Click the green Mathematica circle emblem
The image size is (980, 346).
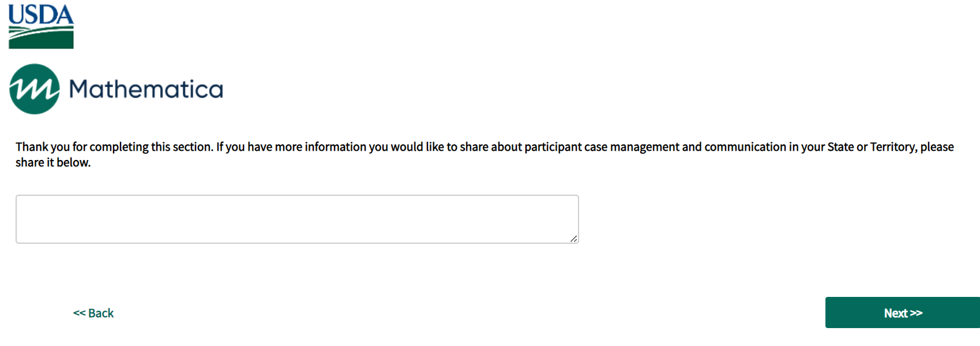tap(35, 89)
